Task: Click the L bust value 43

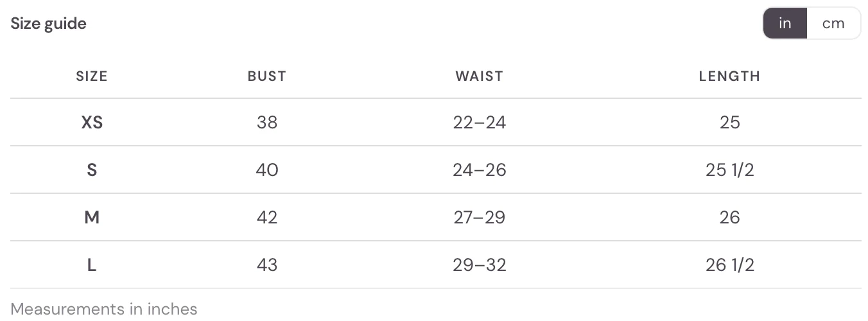Action: click(x=267, y=265)
